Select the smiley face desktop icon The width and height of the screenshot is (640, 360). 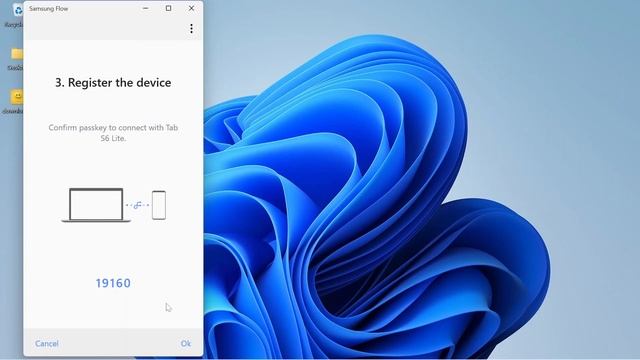16,97
